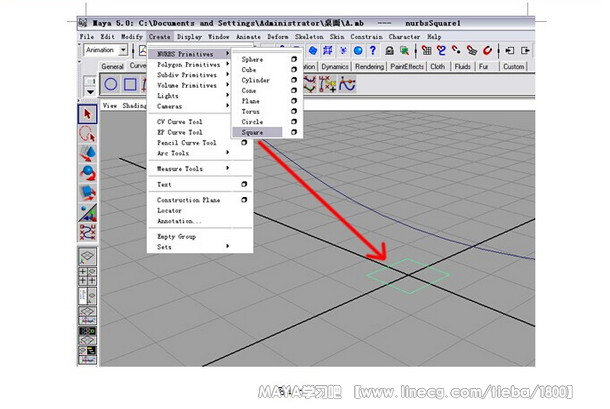Open the Pencil Curve Tool option box

[x=244, y=143]
